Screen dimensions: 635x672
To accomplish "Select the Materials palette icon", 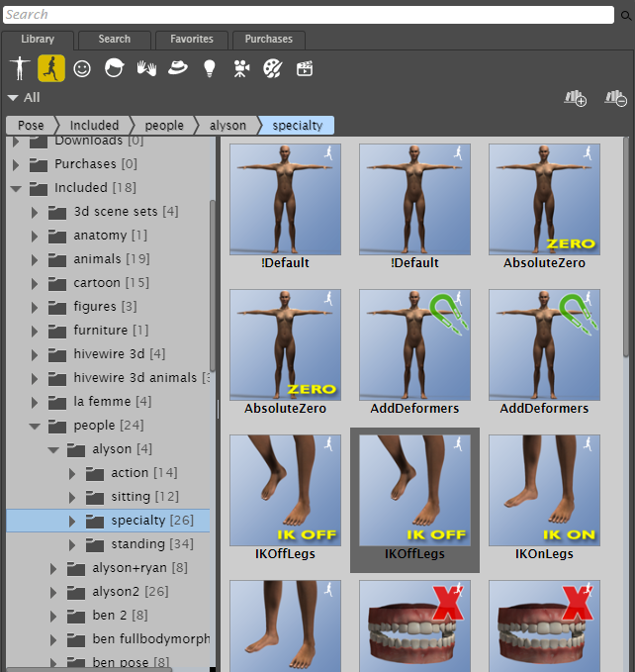I will coord(272,68).
